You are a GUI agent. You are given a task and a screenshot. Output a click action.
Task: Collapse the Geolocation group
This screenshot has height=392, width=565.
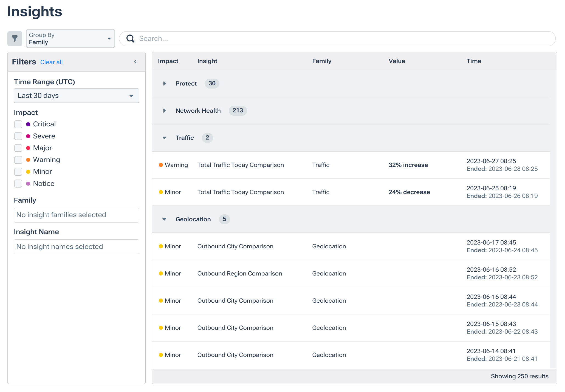pyautogui.click(x=165, y=219)
